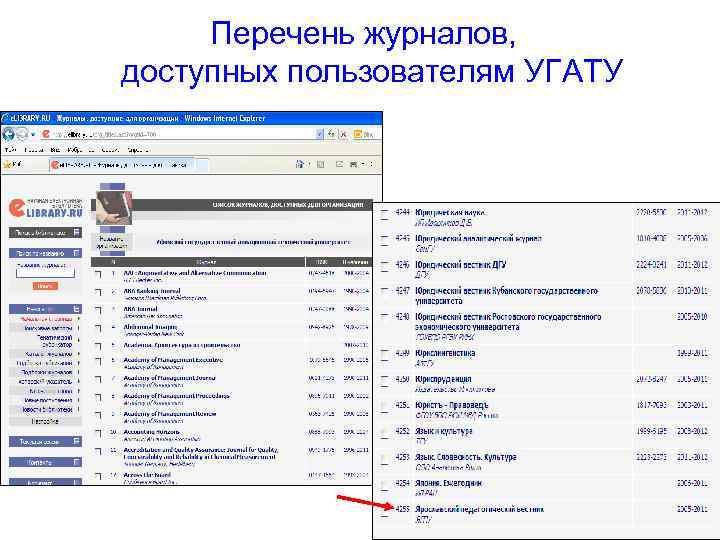Open the ABA Banking Journal link
The height and width of the screenshot is (540, 720).
(152, 291)
